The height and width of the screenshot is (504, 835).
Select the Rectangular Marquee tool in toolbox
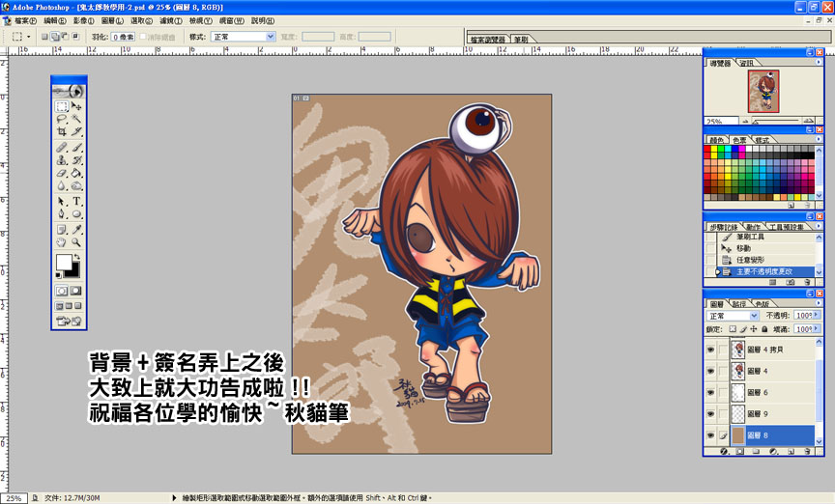pos(62,106)
